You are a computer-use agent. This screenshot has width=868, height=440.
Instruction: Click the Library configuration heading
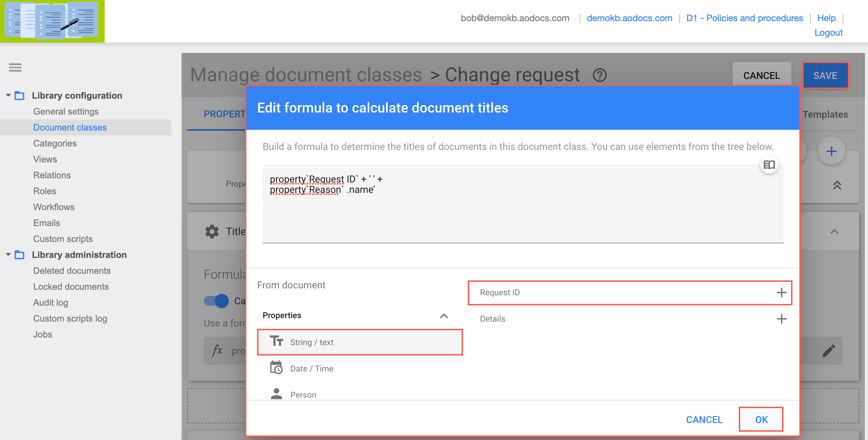(x=77, y=96)
